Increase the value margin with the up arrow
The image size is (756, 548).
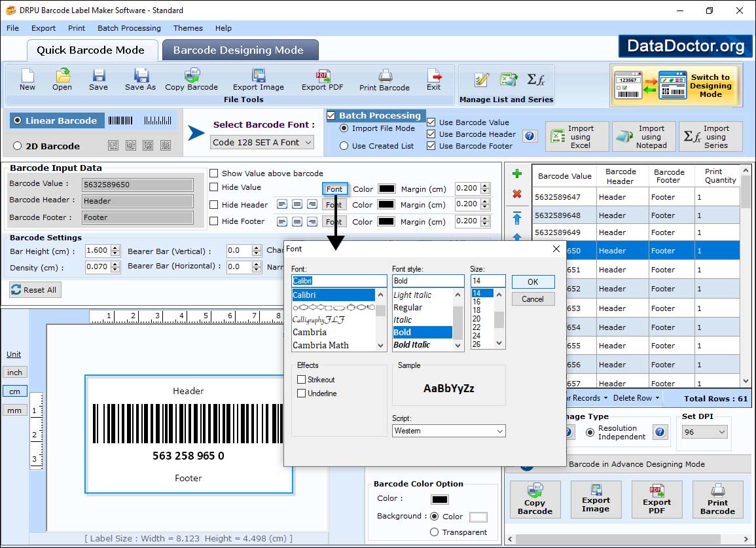tap(486, 185)
